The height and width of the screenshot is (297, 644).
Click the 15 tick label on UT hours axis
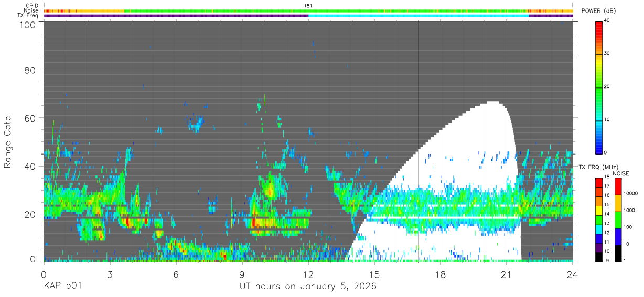coord(374,274)
